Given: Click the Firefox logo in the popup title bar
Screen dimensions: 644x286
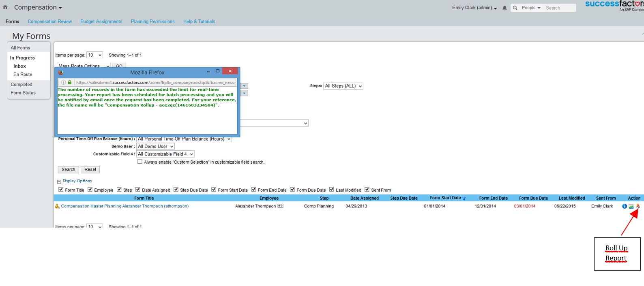Looking at the screenshot, I should tap(61, 72).
